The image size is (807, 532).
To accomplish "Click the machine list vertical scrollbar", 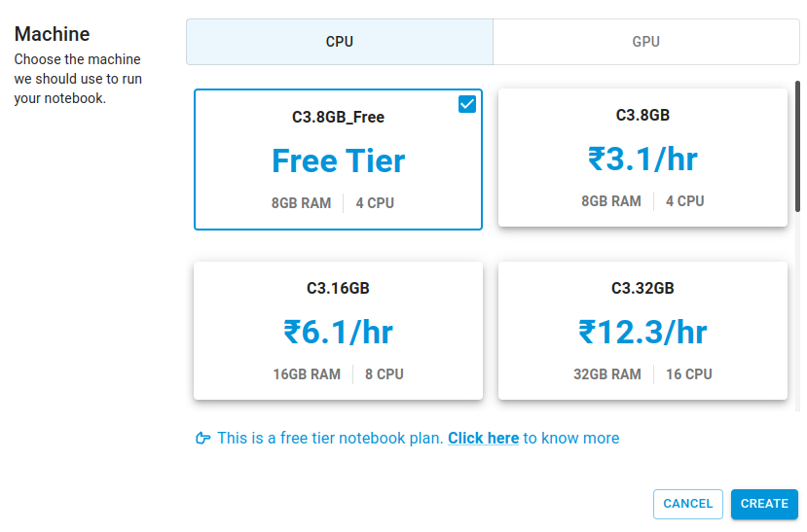I will 797,147.
